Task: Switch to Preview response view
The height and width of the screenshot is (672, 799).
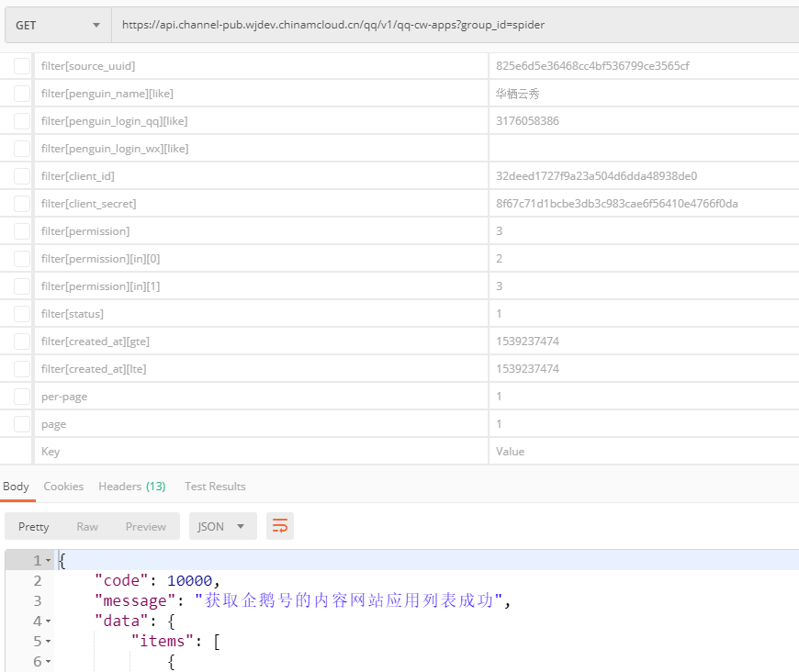Action: click(146, 526)
